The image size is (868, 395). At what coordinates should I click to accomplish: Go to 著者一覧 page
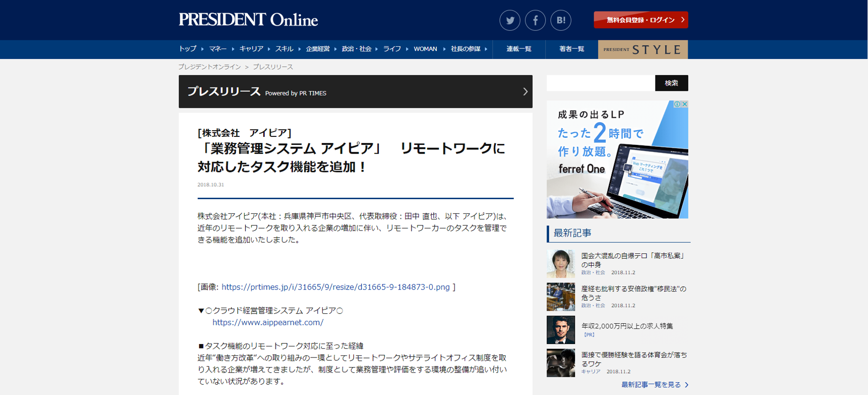[572, 49]
